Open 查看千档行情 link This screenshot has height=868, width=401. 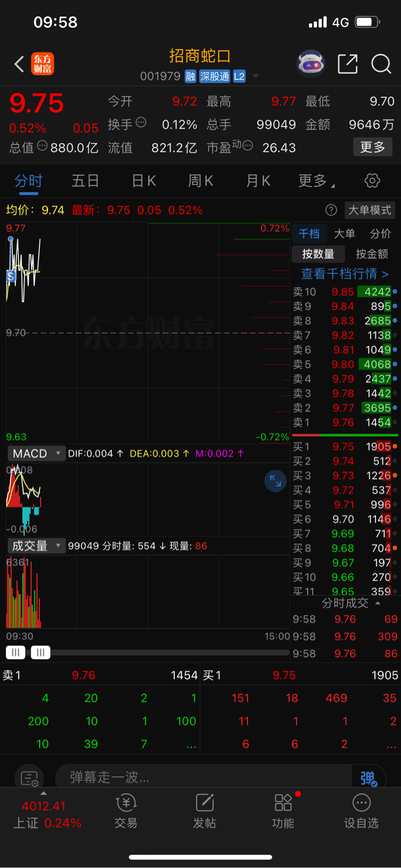click(345, 274)
